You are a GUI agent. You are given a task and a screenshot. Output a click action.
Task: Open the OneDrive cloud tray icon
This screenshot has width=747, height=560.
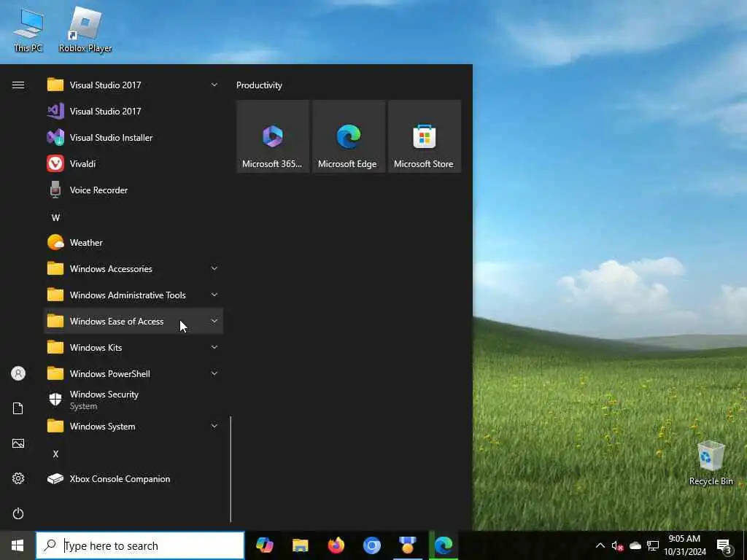point(635,545)
